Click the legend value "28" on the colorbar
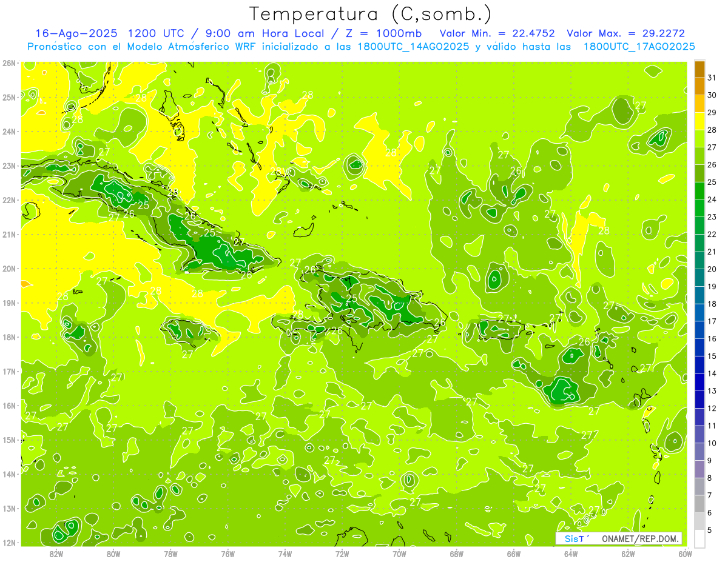Viewport: 728px width, 562px height. tap(712, 130)
